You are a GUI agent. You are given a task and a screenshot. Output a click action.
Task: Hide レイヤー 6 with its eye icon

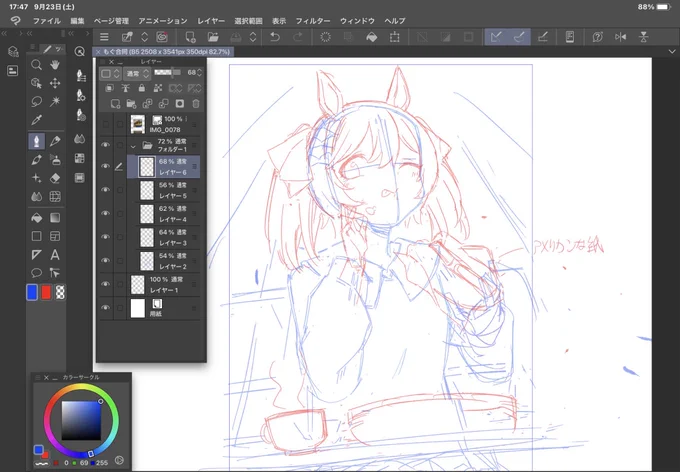tap(105, 166)
